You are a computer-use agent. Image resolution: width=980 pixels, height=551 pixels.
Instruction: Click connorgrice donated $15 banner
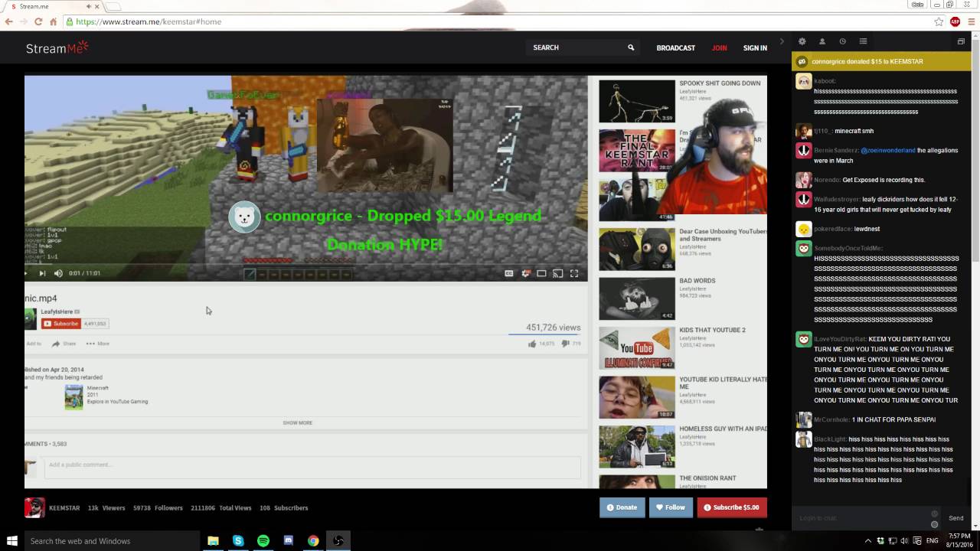pyautogui.click(x=880, y=61)
